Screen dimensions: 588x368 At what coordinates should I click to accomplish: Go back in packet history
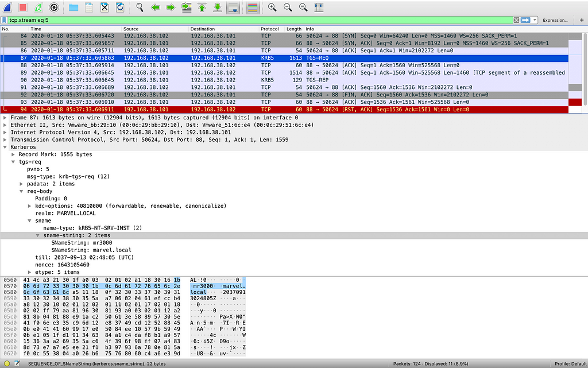pyautogui.click(x=155, y=7)
